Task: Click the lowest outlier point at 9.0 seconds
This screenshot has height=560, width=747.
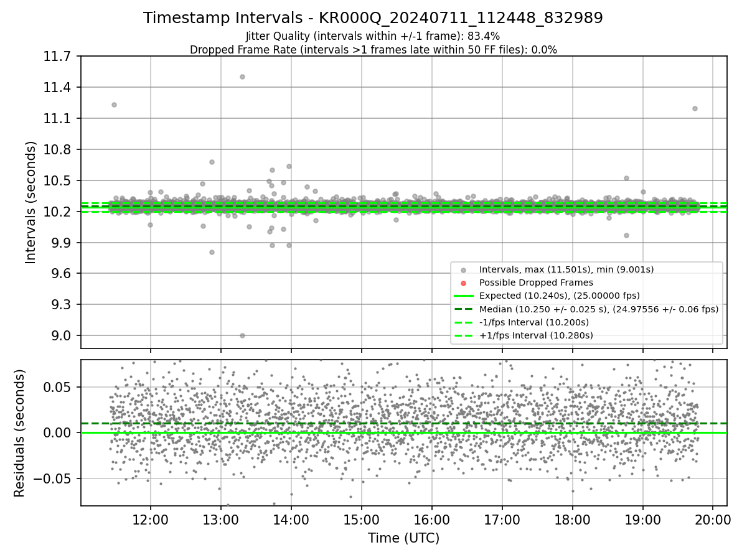Action: (x=242, y=335)
